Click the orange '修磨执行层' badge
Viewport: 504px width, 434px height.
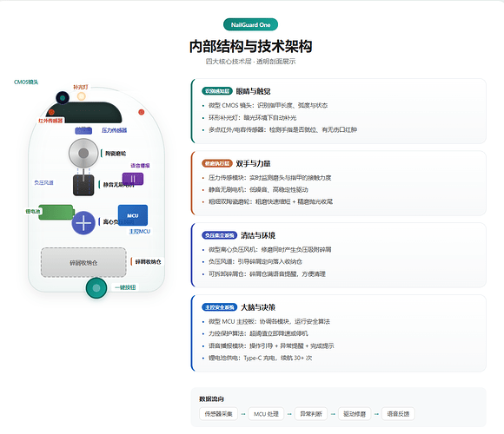[x=217, y=163]
